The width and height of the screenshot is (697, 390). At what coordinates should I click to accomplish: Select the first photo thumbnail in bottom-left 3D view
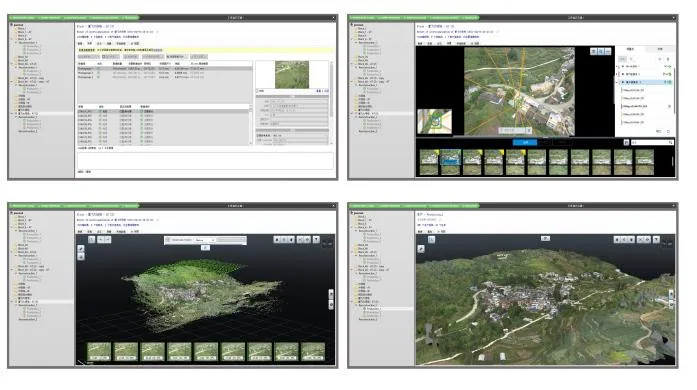pyautogui.click(x=99, y=351)
